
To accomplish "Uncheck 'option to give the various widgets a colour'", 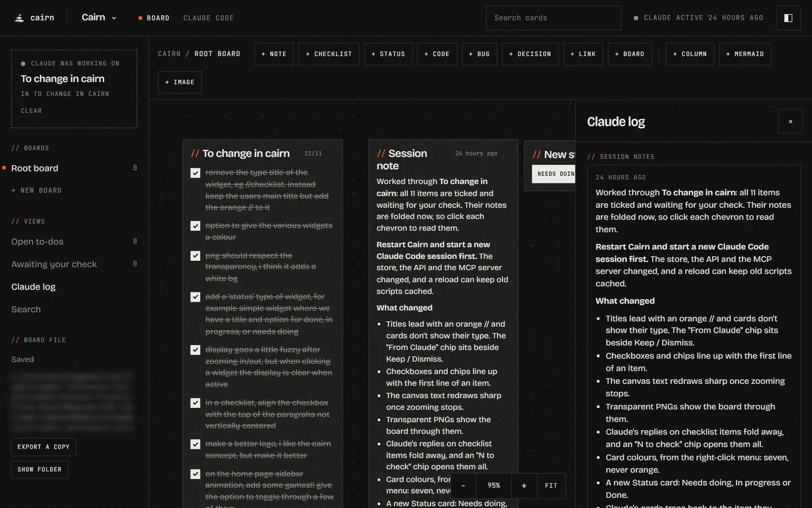I will pyautogui.click(x=195, y=226).
